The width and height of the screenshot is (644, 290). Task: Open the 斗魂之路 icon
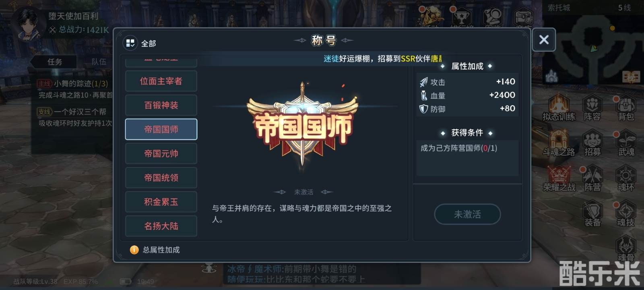(559, 143)
